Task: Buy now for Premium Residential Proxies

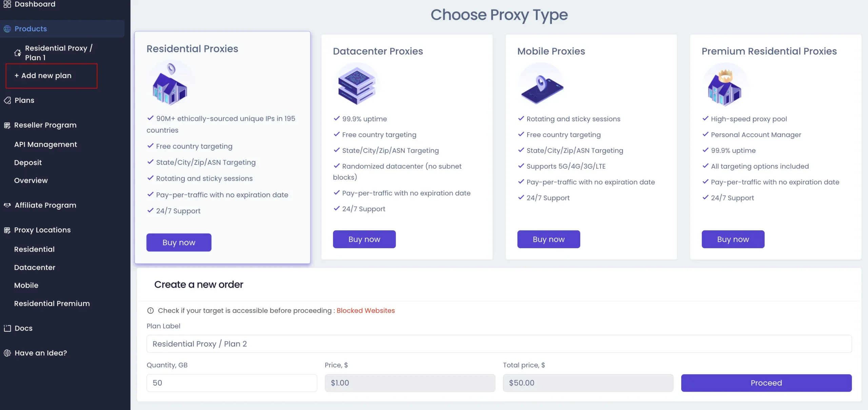Action: point(733,239)
